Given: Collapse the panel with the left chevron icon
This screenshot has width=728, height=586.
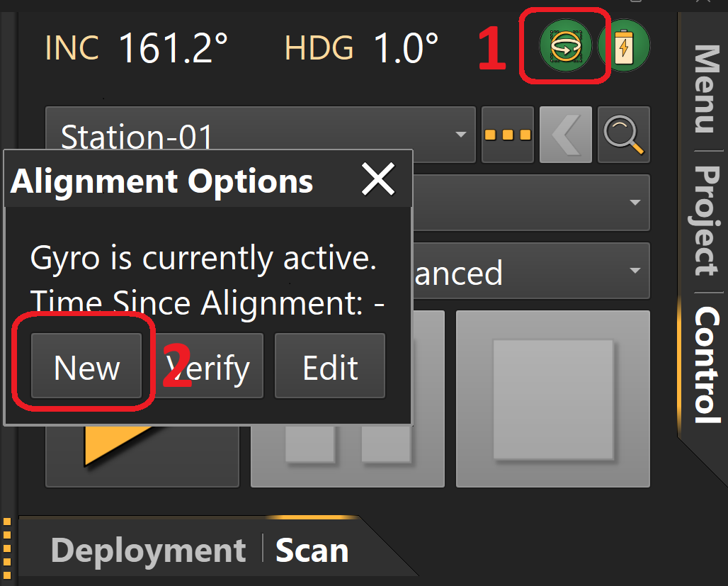Looking at the screenshot, I should point(565,135).
